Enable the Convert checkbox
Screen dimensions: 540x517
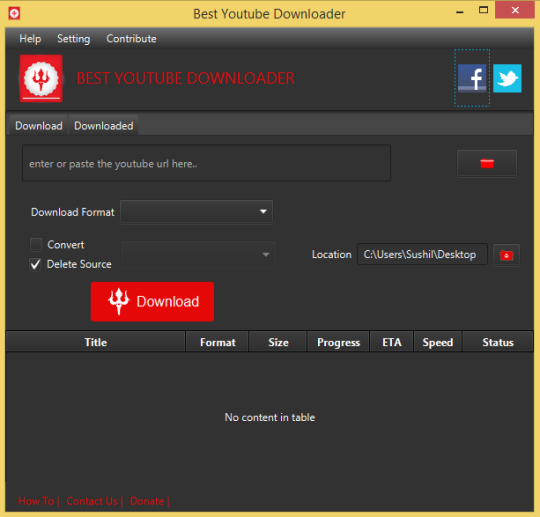point(36,244)
